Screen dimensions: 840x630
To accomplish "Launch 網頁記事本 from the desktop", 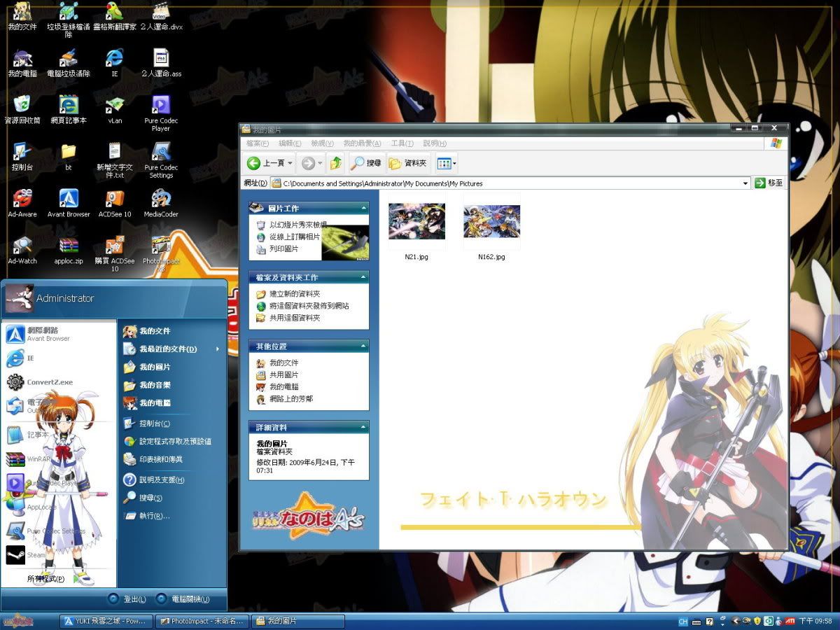I will click(x=69, y=110).
